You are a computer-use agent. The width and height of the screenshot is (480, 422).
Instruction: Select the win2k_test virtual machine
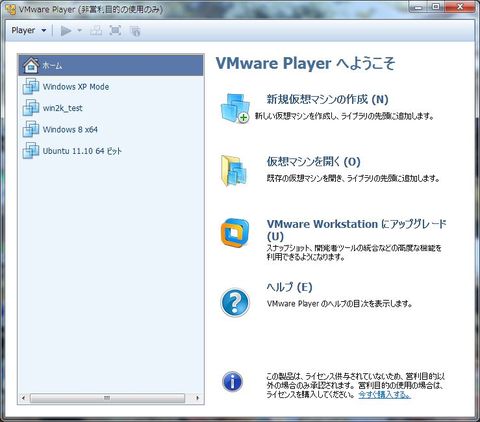point(111,108)
